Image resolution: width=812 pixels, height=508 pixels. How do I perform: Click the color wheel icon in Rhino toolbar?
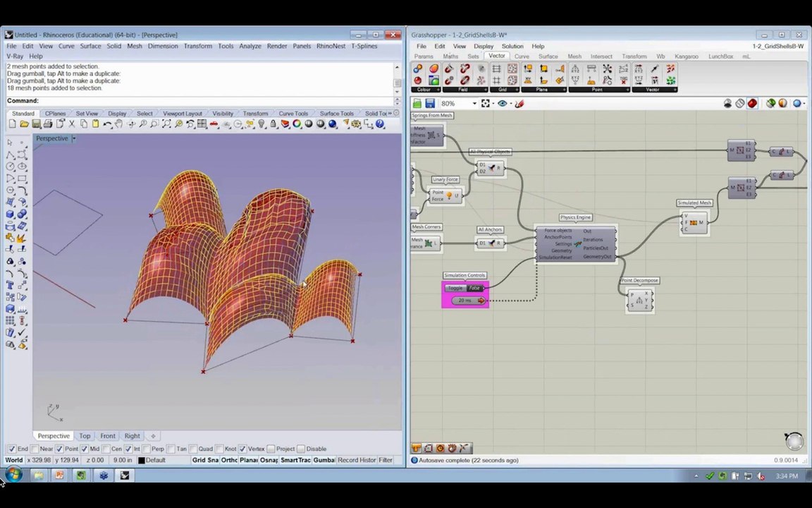click(x=297, y=124)
